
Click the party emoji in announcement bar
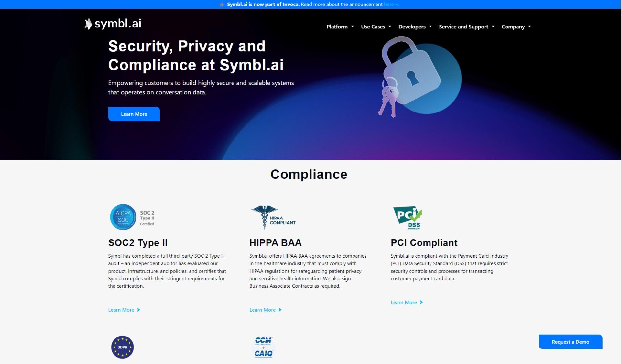(222, 4)
